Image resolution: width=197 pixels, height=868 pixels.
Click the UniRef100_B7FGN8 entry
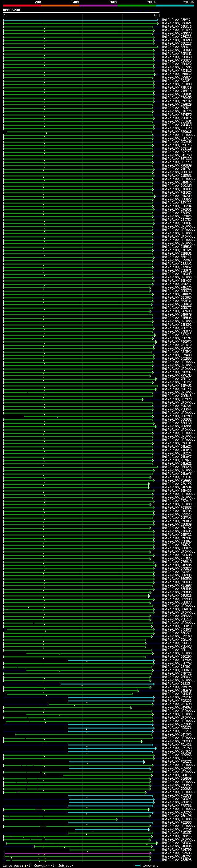[x=177, y=40]
